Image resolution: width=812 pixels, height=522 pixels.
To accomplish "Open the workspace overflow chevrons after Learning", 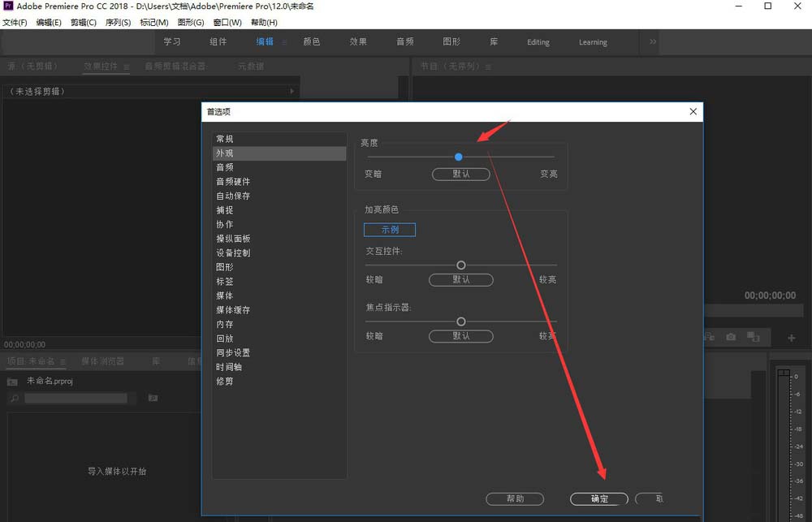I will pyautogui.click(x=653, y=41).
